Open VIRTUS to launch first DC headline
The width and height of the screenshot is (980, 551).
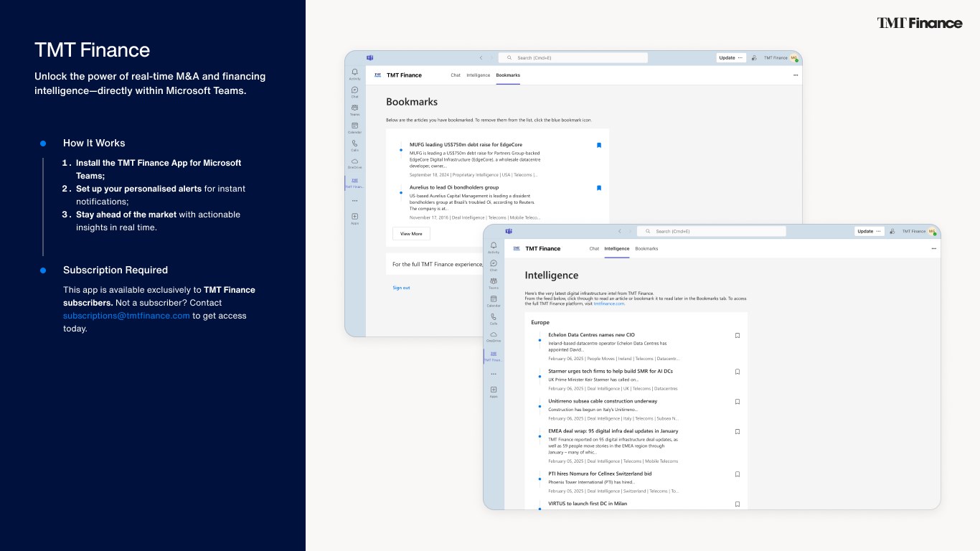coord(588,504)
